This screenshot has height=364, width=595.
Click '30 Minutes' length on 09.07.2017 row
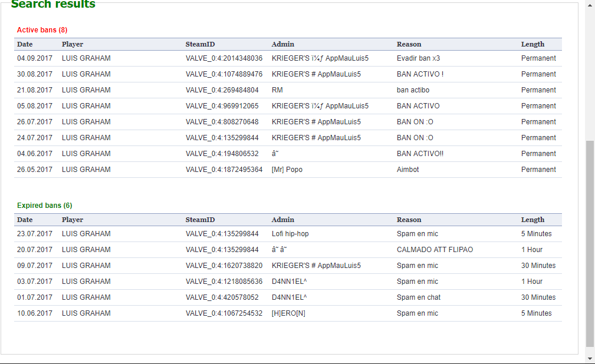click(538, 266)
